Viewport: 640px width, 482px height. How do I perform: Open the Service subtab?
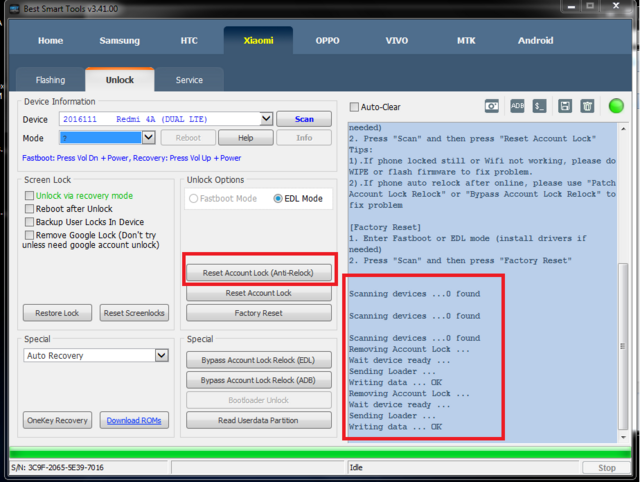click(189, 80)
